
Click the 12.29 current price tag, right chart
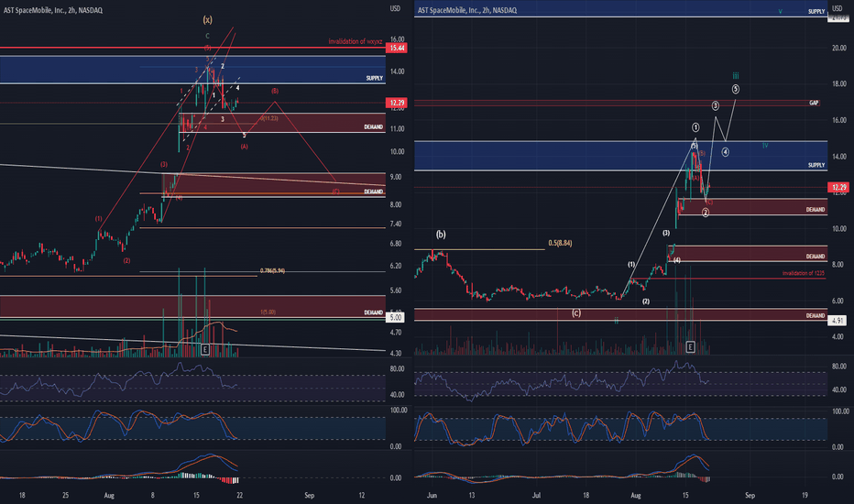838,188
